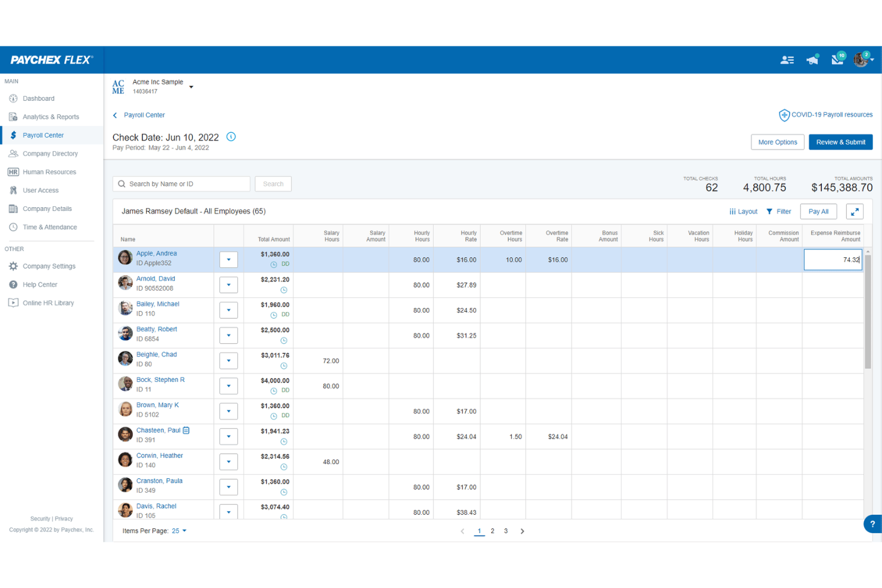Open Arnold, David employee link
This screenshot has width=882, height=588.
[156, 279]
